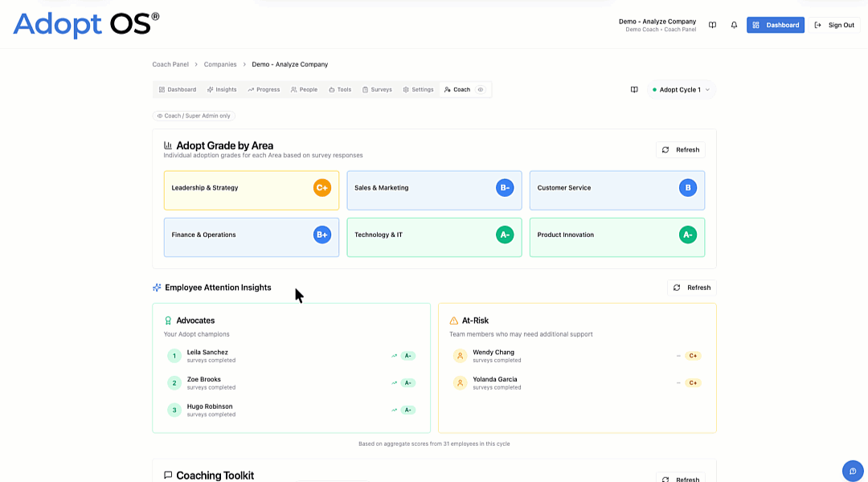The height and width of the screenshot is (482, 868).
Task: Click the B badge on Customer Service
Action: (687, 187)
